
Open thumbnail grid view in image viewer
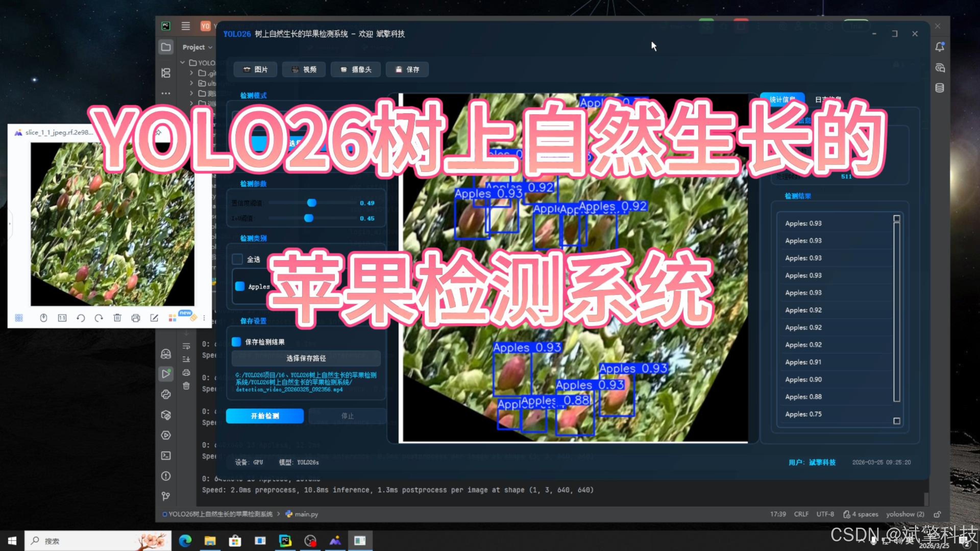coord(19,318)
